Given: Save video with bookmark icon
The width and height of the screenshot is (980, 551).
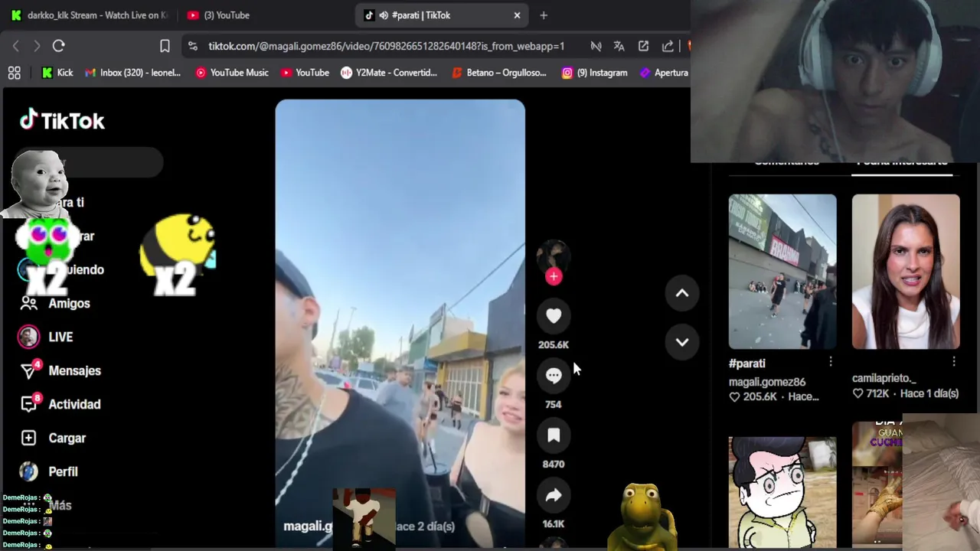Looking at the screenshot, I should point(554,435).
